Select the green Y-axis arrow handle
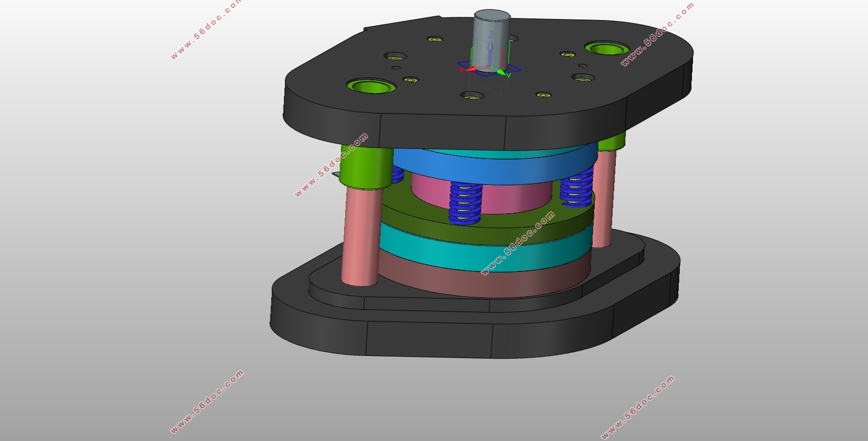The width and height of the screenshot is (868, 441). pyautogui.click(x=501, y=72)
